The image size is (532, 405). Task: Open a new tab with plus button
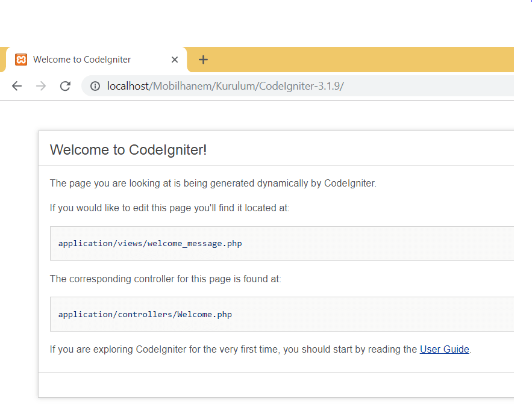(203, 60)
